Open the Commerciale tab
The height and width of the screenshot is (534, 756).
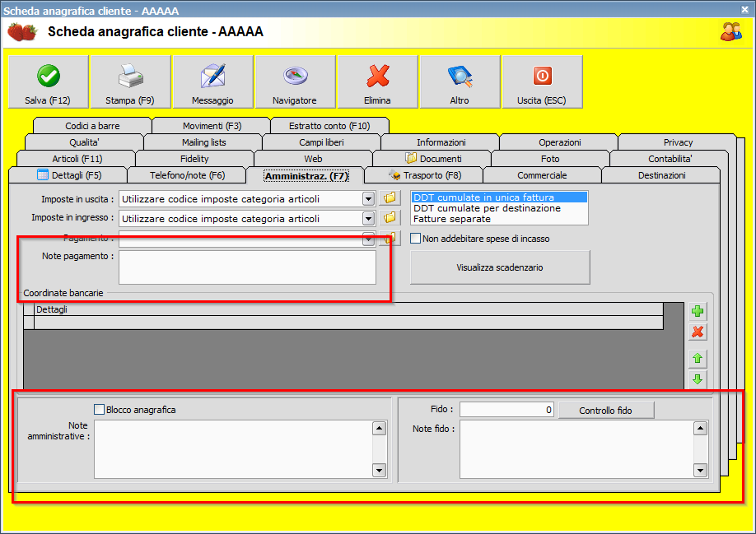coord(542,175)
